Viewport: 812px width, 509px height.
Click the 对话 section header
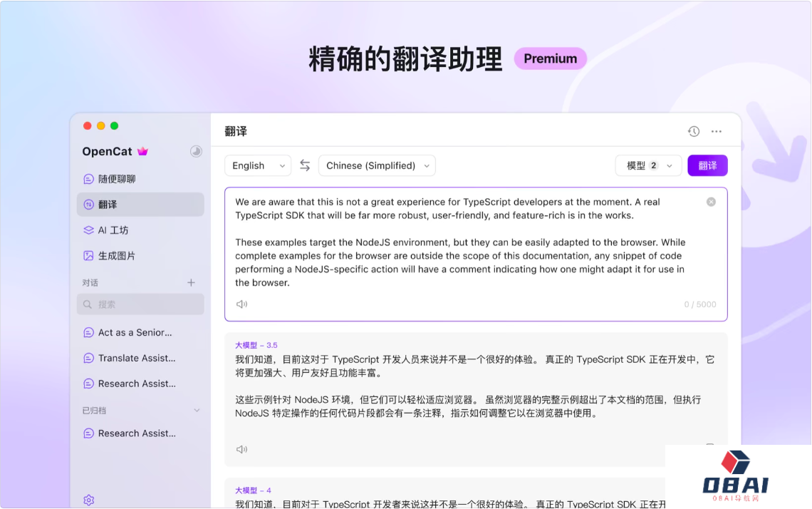coord(90,282)
